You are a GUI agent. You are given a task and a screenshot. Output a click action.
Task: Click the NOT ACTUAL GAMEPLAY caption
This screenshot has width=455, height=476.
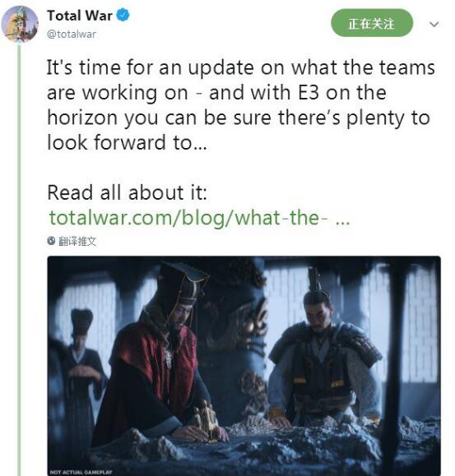tap(81, 472)
